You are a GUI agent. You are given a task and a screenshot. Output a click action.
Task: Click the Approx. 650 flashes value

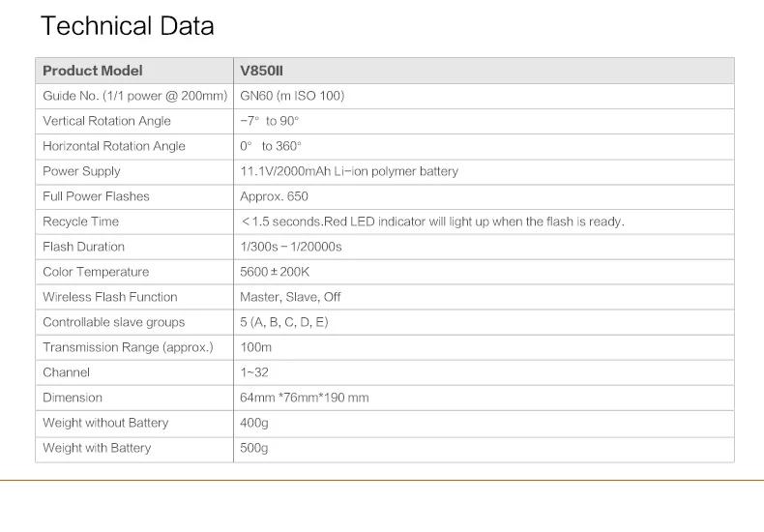click(274, 196)
